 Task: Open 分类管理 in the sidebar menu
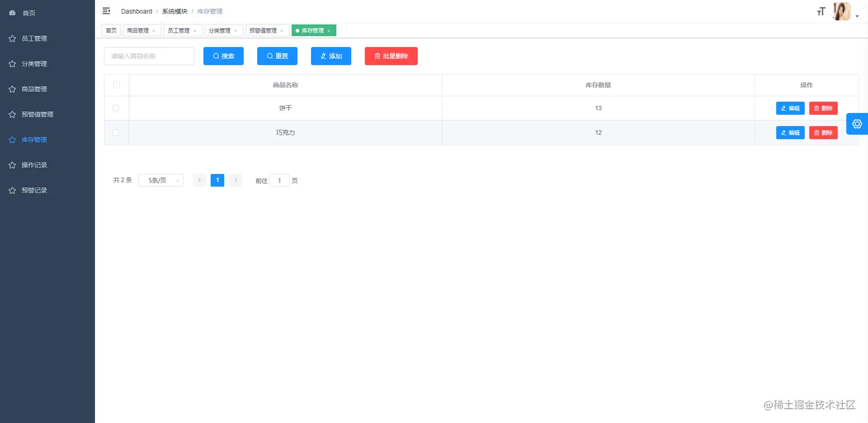(47, 64)
